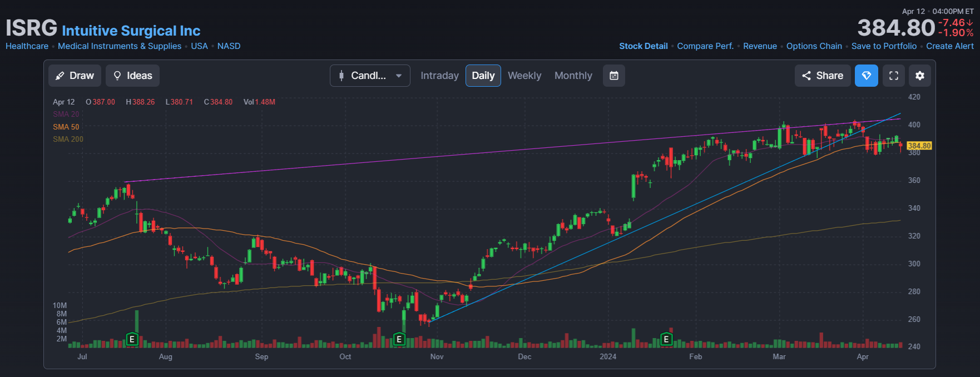This screenshot has height=377, width=980.
Task: Open the Options Chain link
Action: coord(814,46)
